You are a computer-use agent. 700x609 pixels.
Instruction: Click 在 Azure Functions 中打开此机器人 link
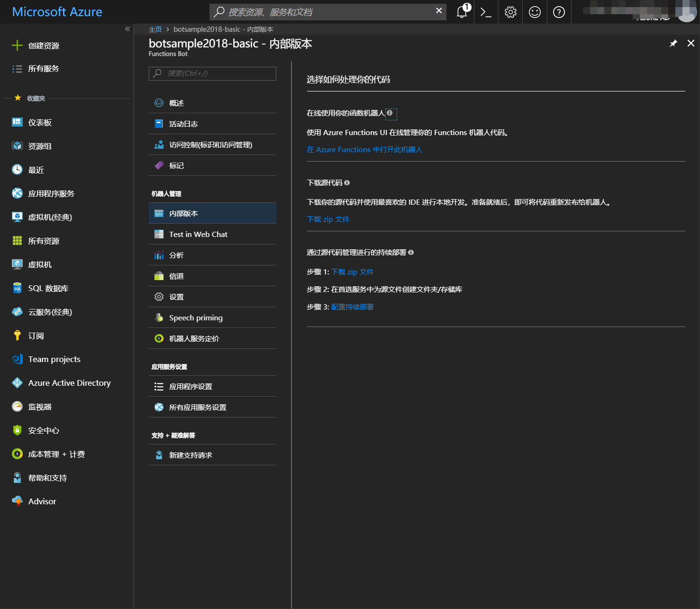[x=364, y=150]
